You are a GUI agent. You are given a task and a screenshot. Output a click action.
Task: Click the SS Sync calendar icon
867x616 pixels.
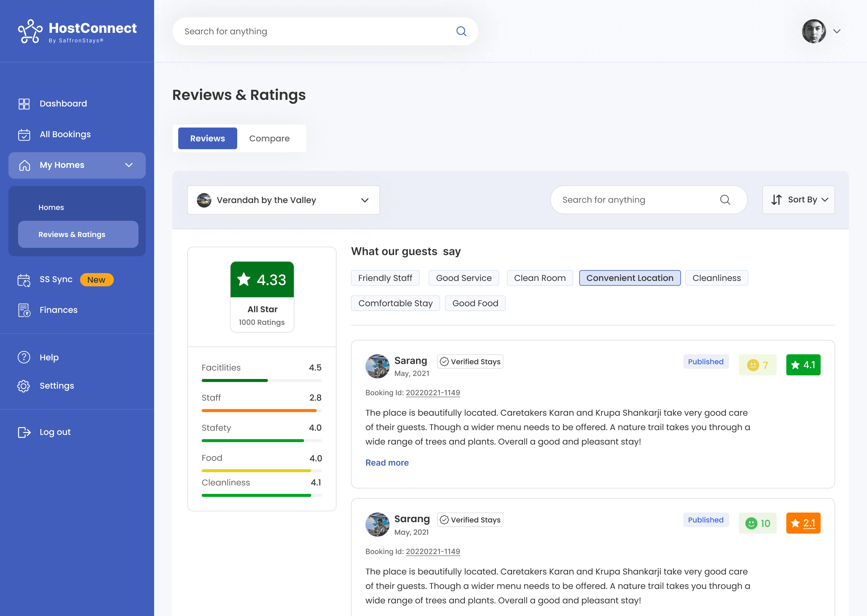[24, 280]
